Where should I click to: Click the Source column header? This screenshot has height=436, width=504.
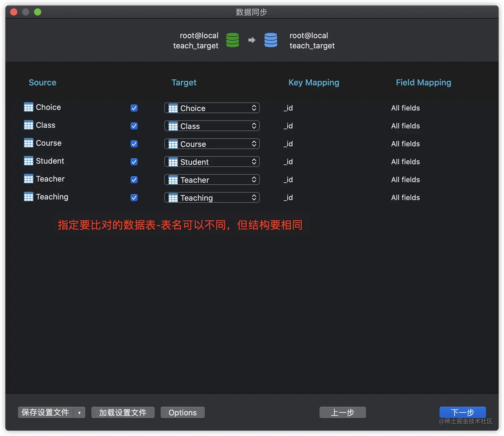click(42, 82)
